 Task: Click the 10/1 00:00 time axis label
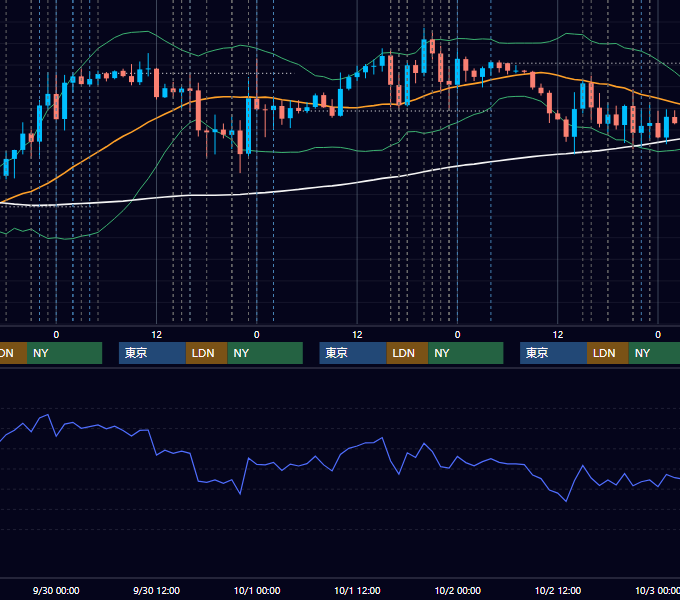[x=257, y=590]
